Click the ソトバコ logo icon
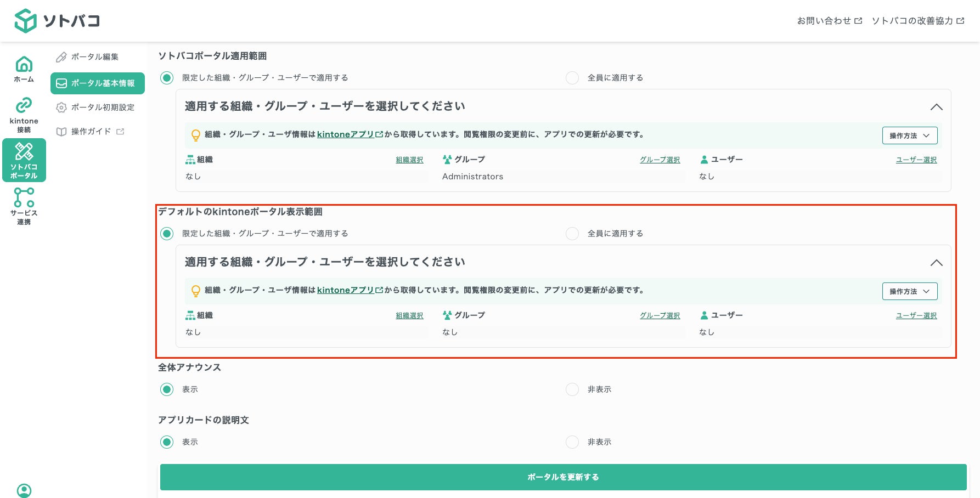 click(x=25, y=21)
